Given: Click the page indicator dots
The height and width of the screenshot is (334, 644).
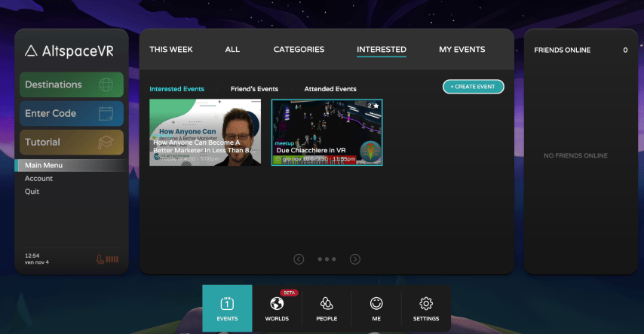Looking at the screenshot, I should [x=327, y=259].
